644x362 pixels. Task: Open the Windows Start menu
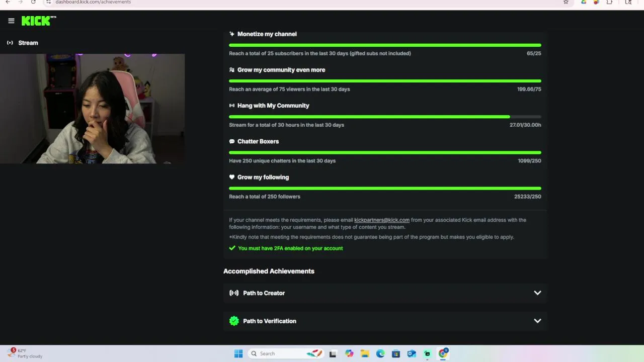[x=238, y=353]
